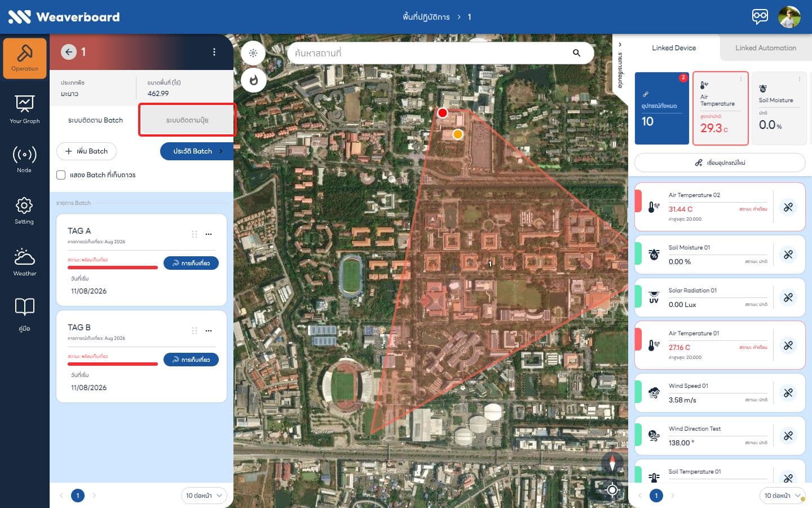The height and width of the screenshot is (508, 812).
Task: Open Your Graph in the sidebar
Action: [x=25, y=110]
